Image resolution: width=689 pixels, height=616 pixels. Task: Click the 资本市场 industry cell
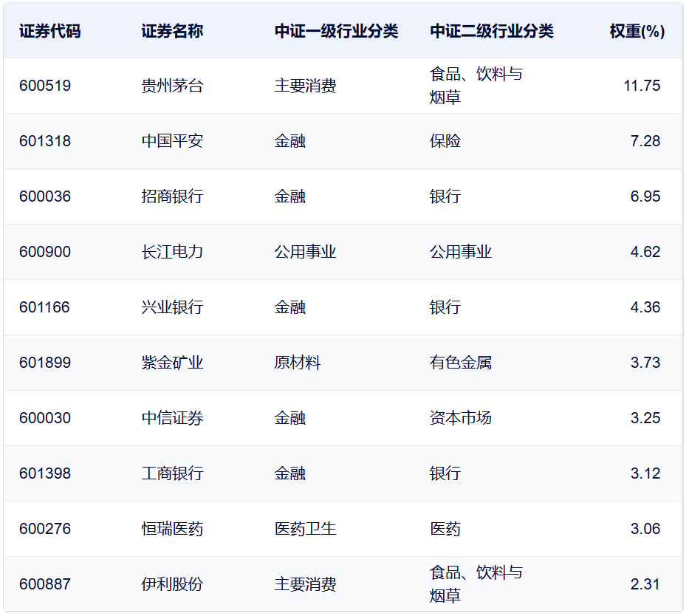tap(461, 418)
